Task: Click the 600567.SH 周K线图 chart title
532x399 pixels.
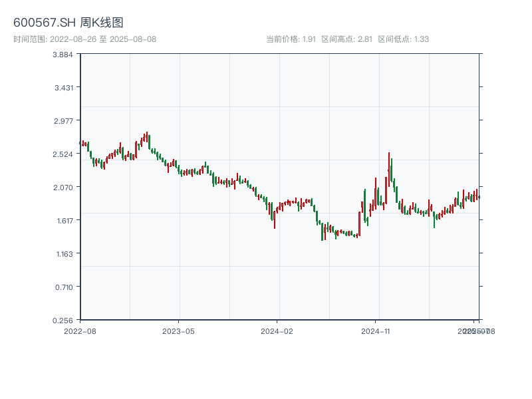Action: click(68, 23)
